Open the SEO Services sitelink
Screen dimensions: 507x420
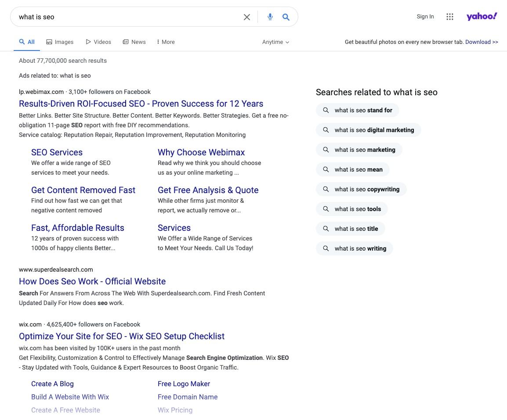pos(57,152)
